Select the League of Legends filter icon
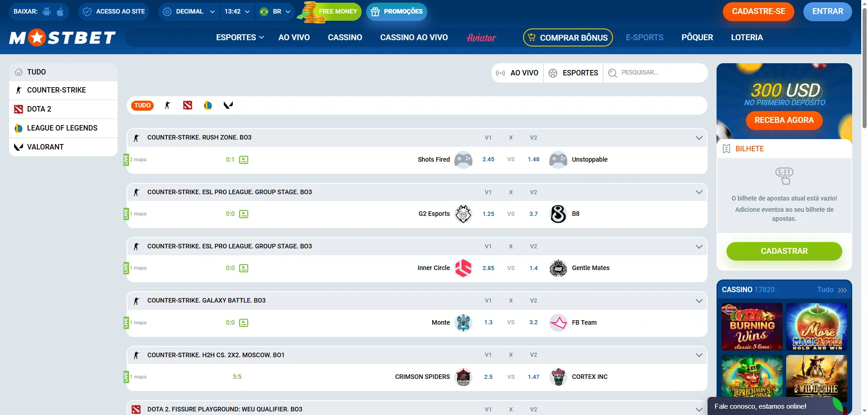This screenshot has height=415, width=868. click(208, 105)
